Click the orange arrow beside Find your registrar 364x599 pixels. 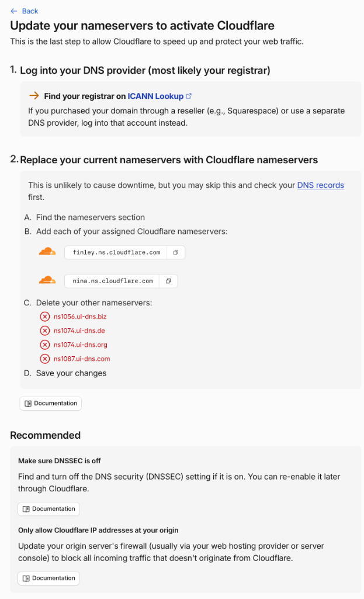34,95
